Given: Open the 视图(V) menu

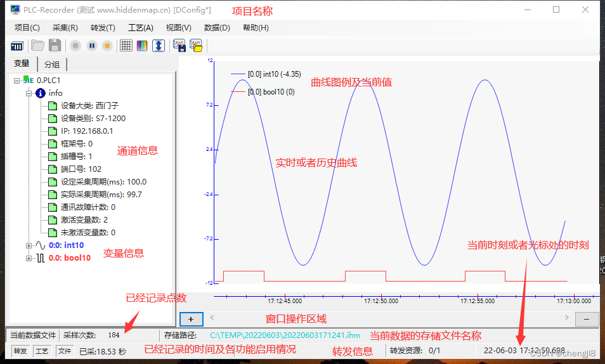Looking at the screenshot, I should [178, 28].
